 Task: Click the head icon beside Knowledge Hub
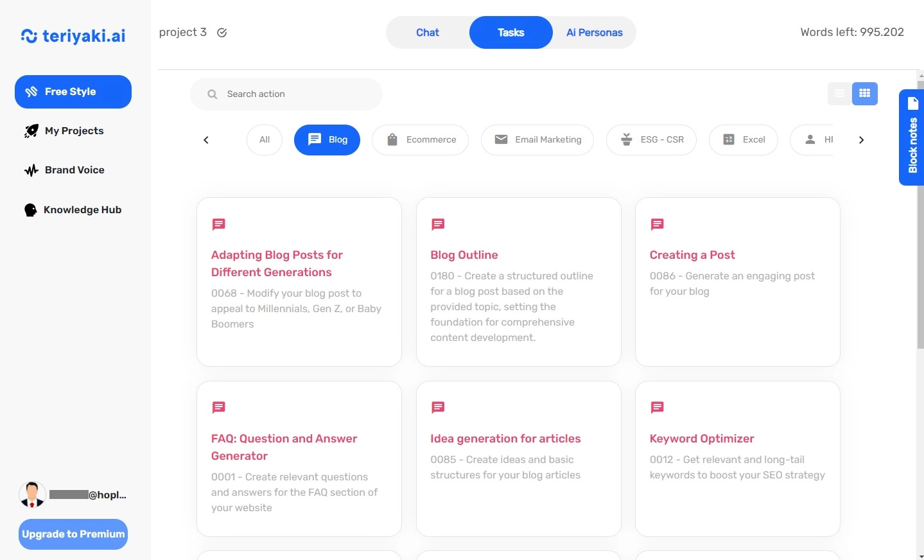pyautogui.click(x=30, y=210)
